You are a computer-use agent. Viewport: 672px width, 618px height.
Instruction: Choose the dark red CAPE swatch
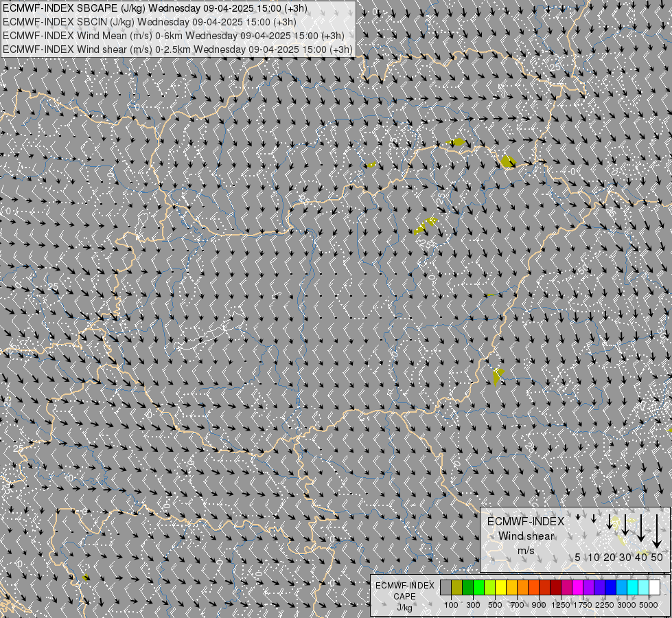coord(556,588)
